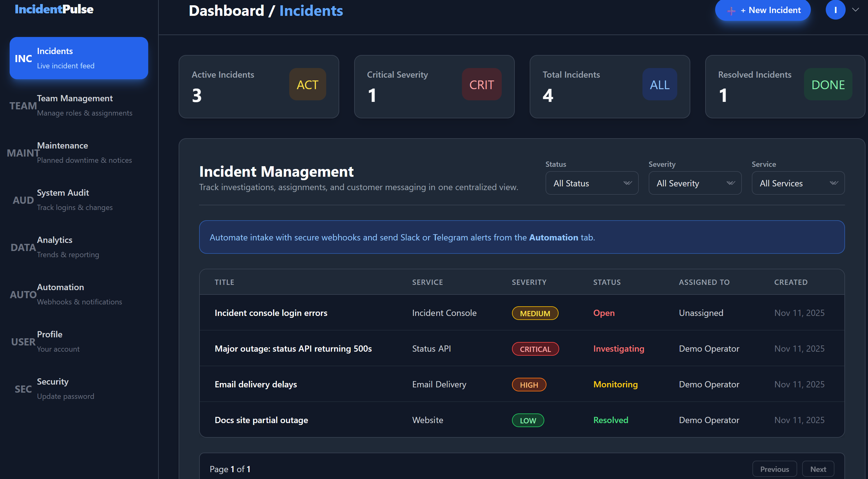This screenshot has height=479, width=868.
Task: Click the USER Profile sidebar icon
Action: coord(23,342)
